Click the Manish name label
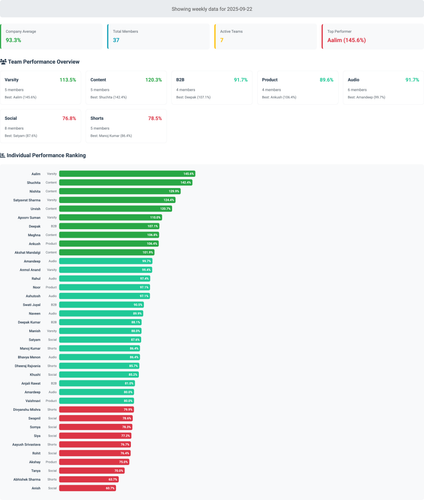The image size is (424, 500). click(x=35, y=331)
